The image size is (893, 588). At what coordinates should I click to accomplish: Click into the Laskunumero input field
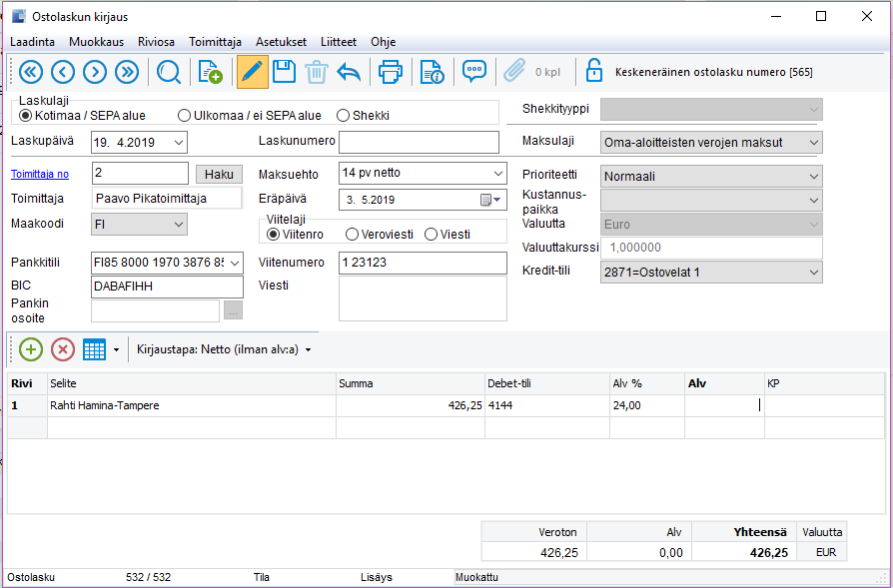(x=419, y=142)
